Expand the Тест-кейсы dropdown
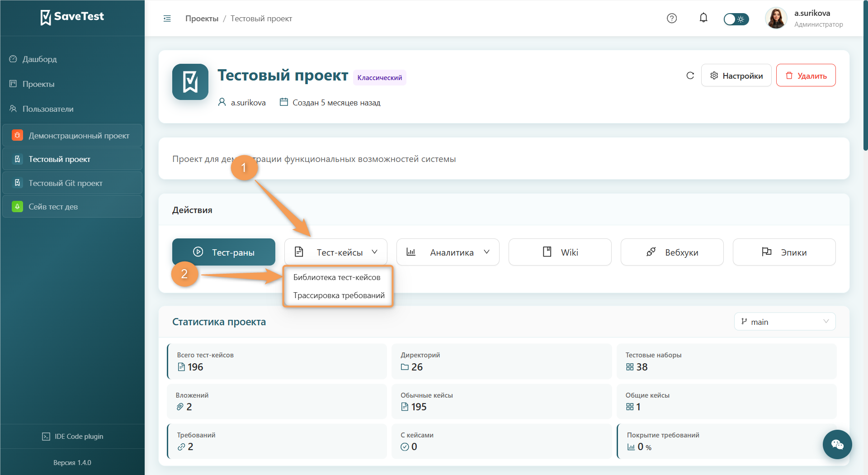The width and height of the screenshot is (868, 475). [x=335, y=252]
